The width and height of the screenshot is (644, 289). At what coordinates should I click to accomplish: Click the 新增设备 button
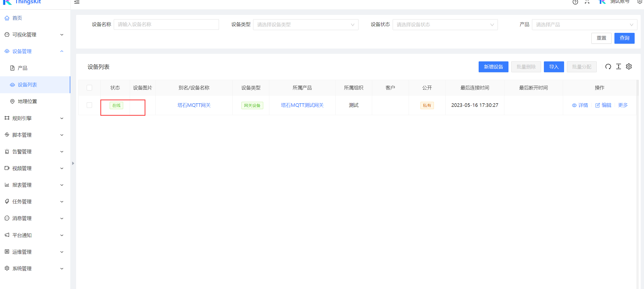493,67
